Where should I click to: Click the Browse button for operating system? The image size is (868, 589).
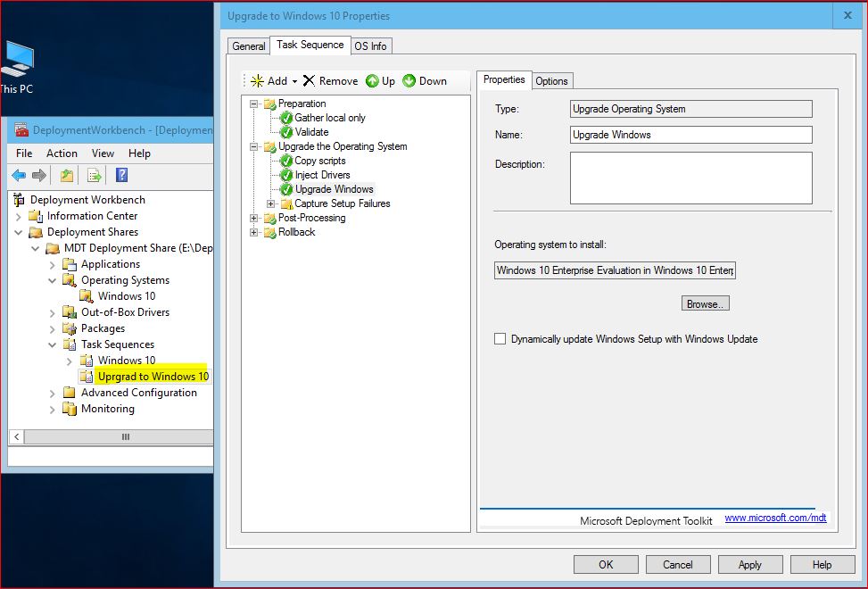pos(705,303)
